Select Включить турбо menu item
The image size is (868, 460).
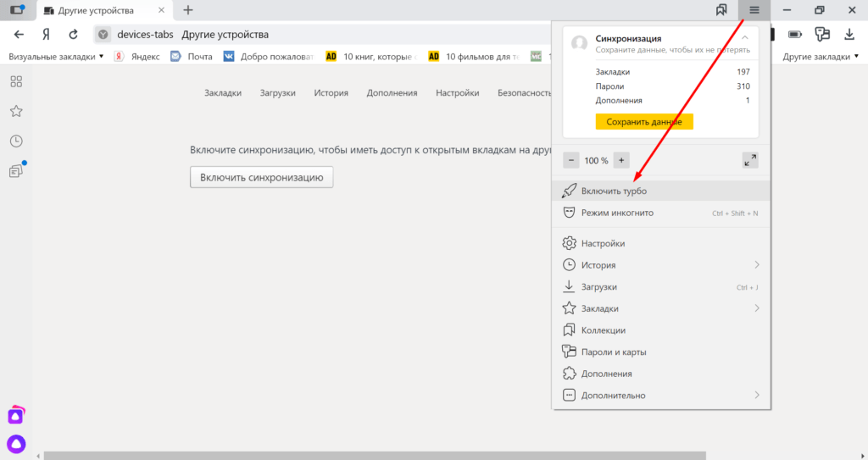pyautogui.click(x=661, y=191)
